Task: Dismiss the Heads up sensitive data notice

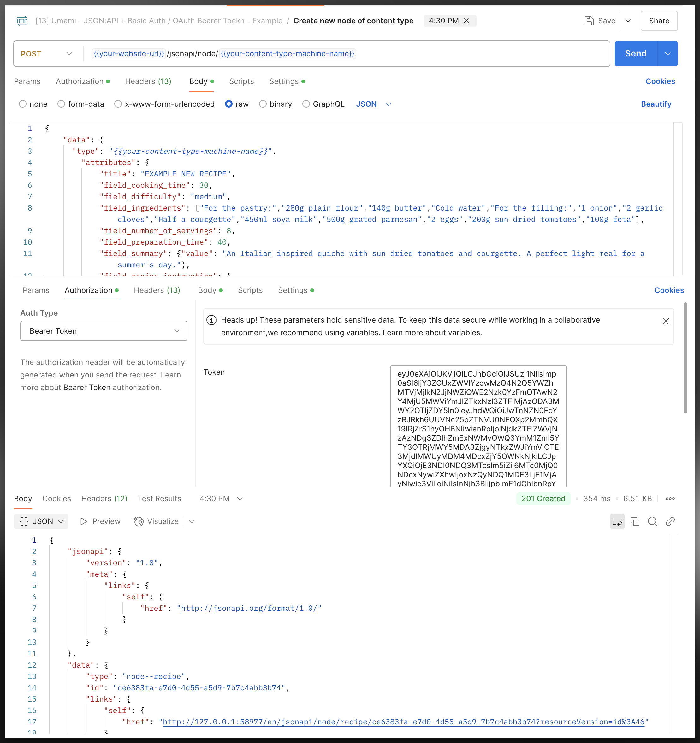Action: pyautogui.click(x=666, y=321)
